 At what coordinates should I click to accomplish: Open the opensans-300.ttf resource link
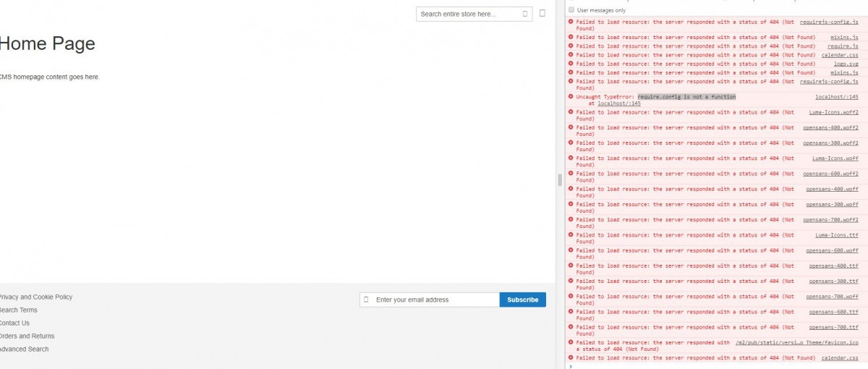click(834, 281)
